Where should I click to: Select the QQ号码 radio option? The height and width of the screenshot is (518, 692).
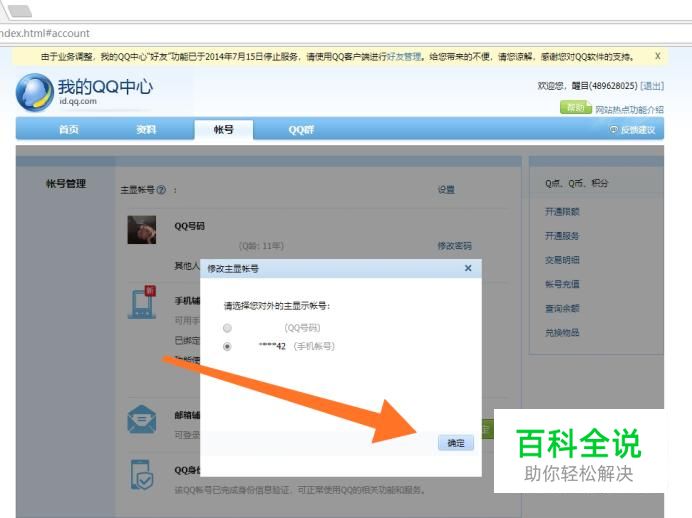pos(227,328)
